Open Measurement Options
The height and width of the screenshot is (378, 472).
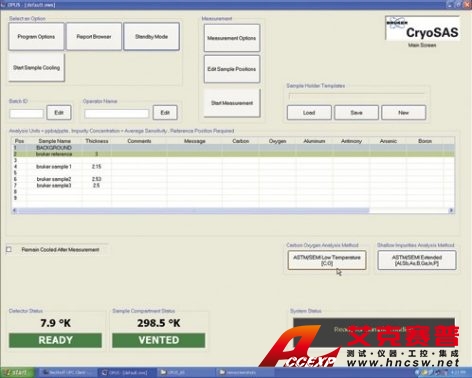[x=232, y=38]
